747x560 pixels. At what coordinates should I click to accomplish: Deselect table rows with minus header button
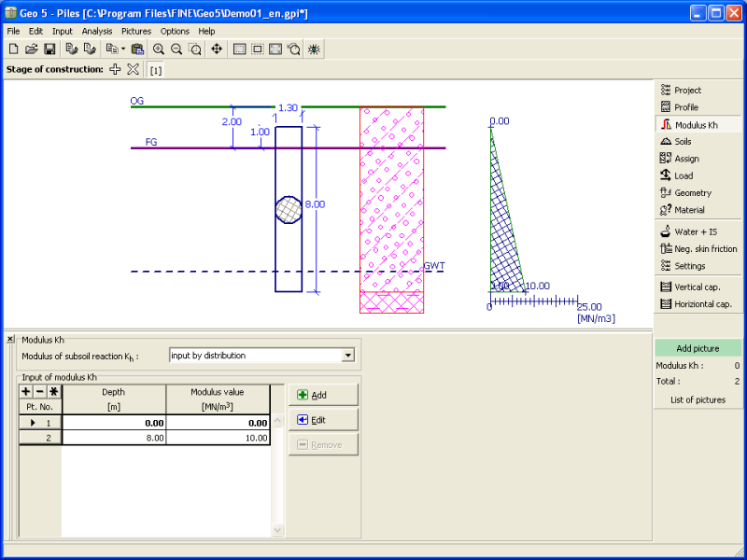click(40, 392)
